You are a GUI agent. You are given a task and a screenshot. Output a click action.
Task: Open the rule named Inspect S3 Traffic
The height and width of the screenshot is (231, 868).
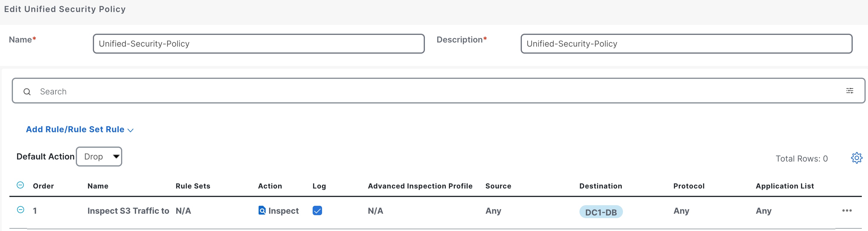click(x=128, y=211)
